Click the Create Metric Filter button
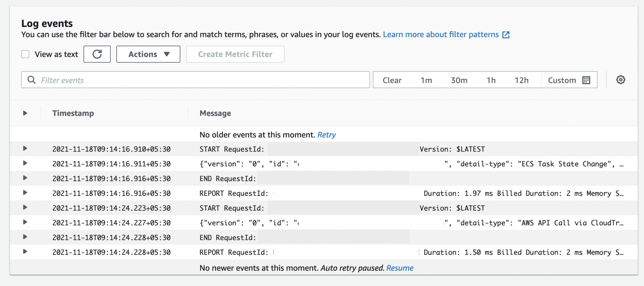644x286 pixels. click(235, 54)
